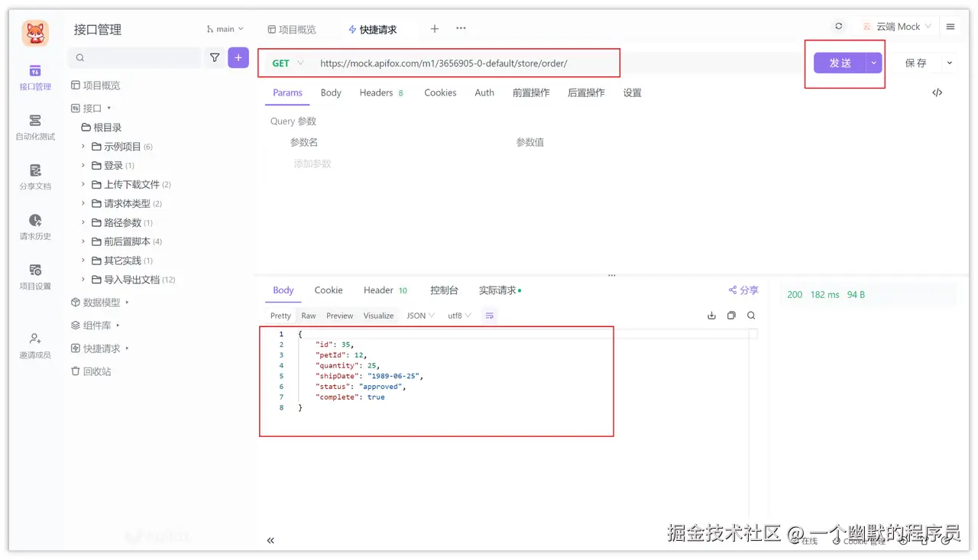Open the dropdown arrow beside 发送
The height and width of the screenshot is (560, 978).
click(874, 63)
